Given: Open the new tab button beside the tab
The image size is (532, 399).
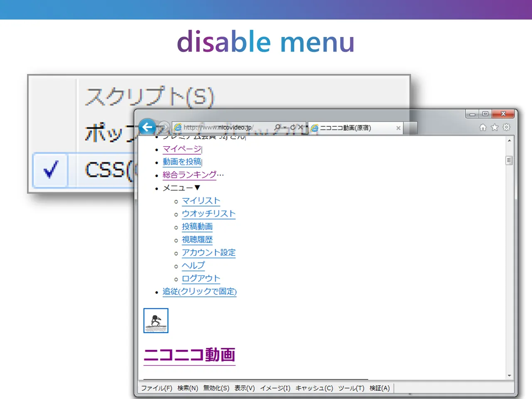Looking at the screenshot, I should click(410, 128).
